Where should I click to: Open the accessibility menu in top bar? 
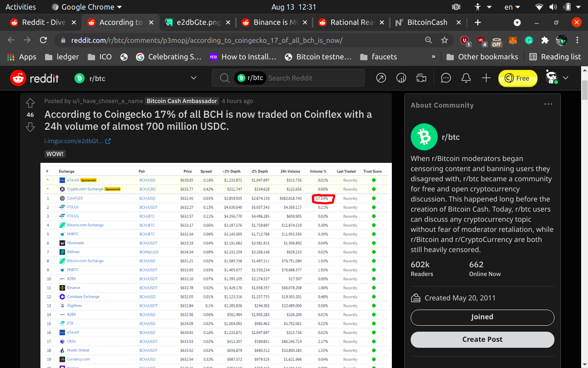point(483,7)
